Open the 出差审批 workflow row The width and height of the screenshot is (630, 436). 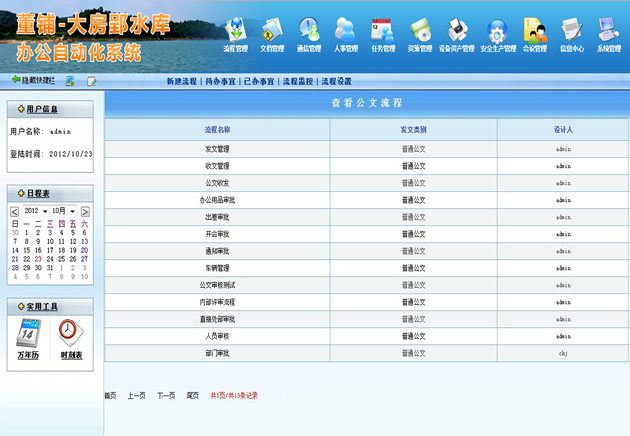[x=366, y=217]
